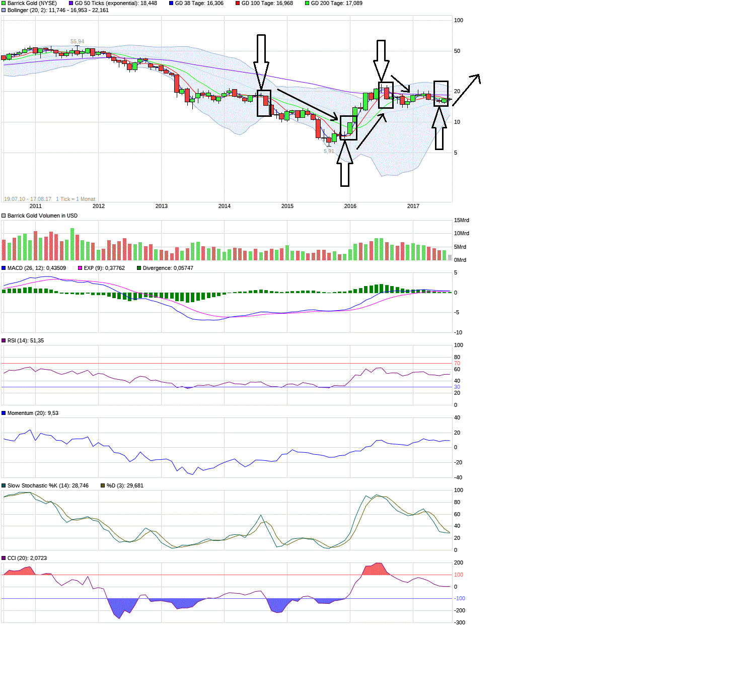Viewport: 730px width, 700px height.
Task: Click the CCI (20) indicator color square
Action: (x=3, y=557)
